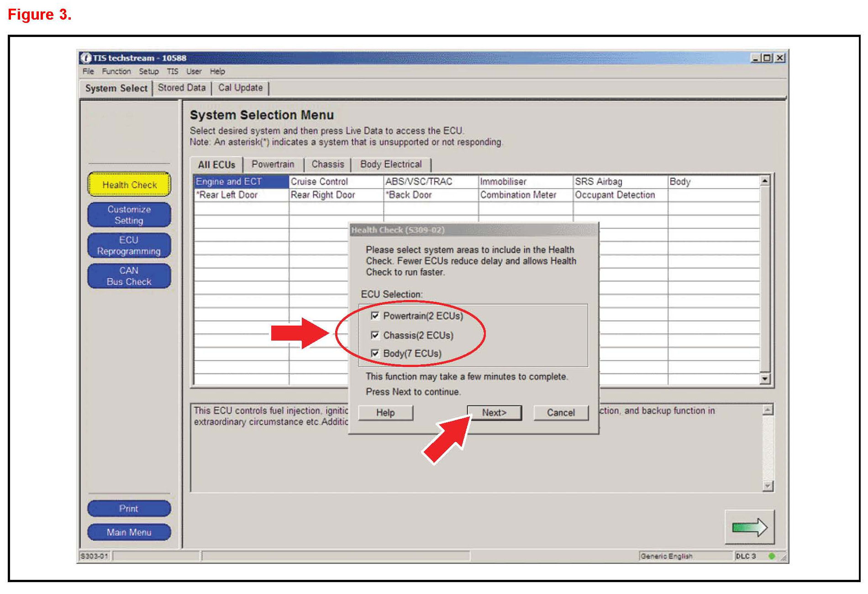Open the File menu
Screen dimensions: 868x594
pos(88,71)
